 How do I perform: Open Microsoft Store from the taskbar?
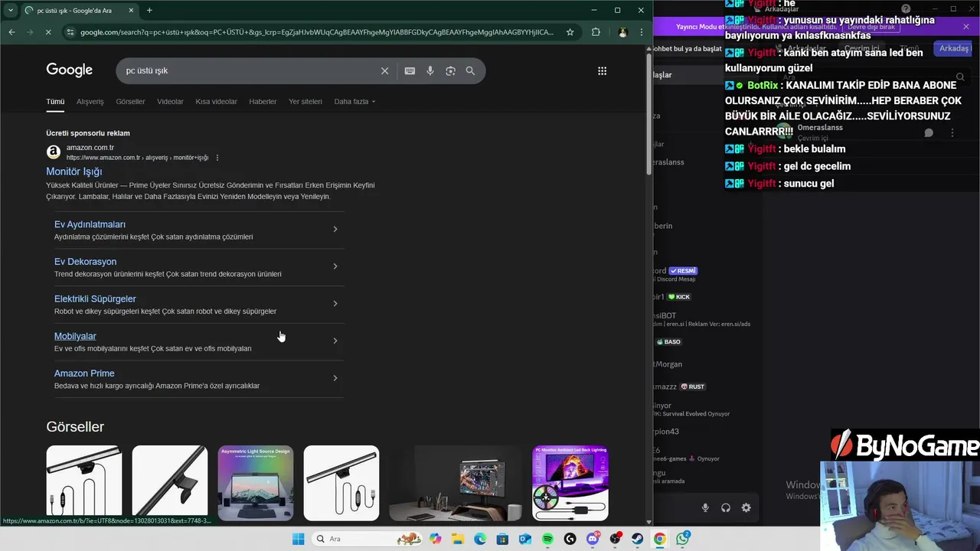pos(502,539)
